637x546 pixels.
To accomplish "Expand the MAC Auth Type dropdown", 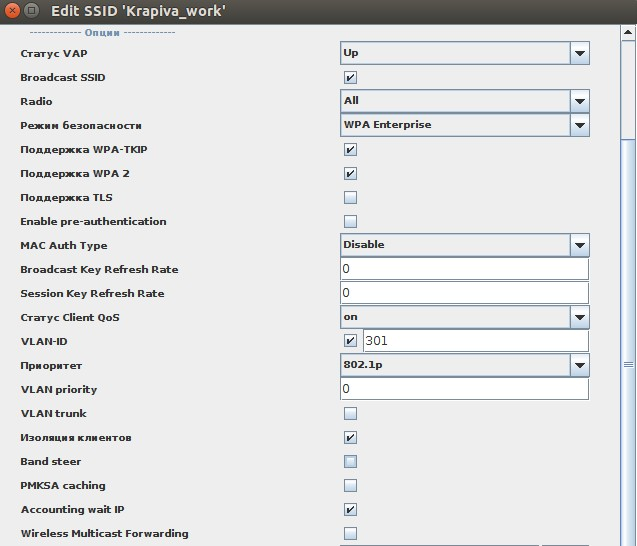I will coord(579,245).
